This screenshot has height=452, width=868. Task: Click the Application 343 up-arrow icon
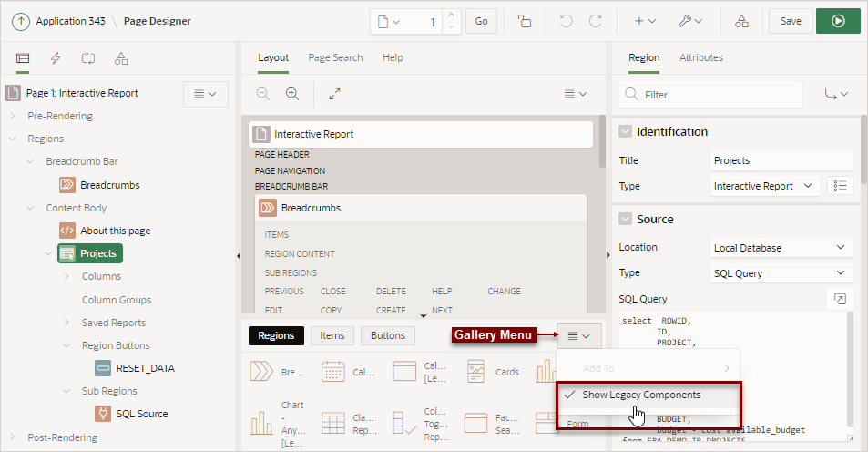(20, 22)
